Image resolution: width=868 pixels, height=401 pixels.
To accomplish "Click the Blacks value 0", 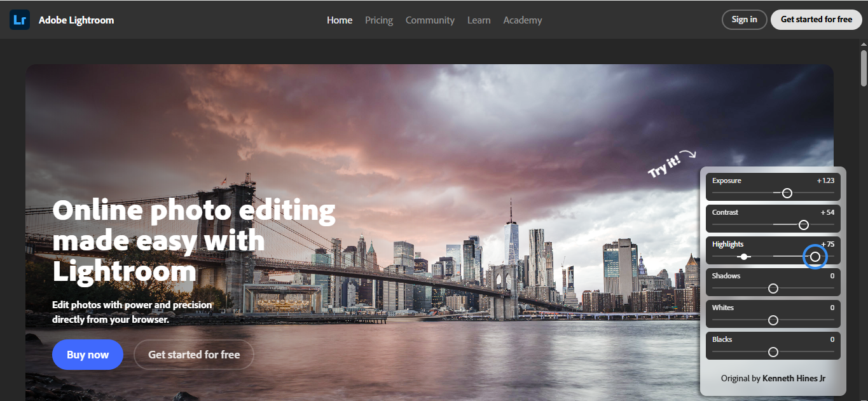I will coord(832,339).
